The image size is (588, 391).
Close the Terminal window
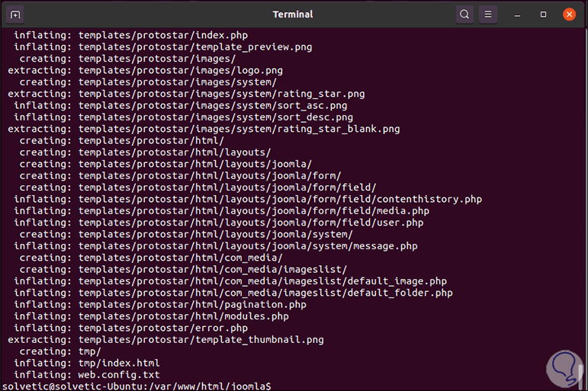pos(569,14)
